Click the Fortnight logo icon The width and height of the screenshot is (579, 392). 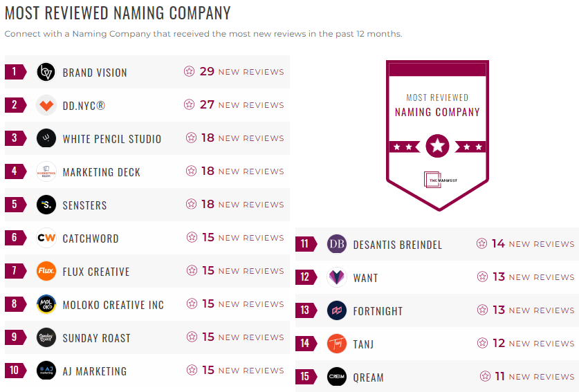click(337, 310)
